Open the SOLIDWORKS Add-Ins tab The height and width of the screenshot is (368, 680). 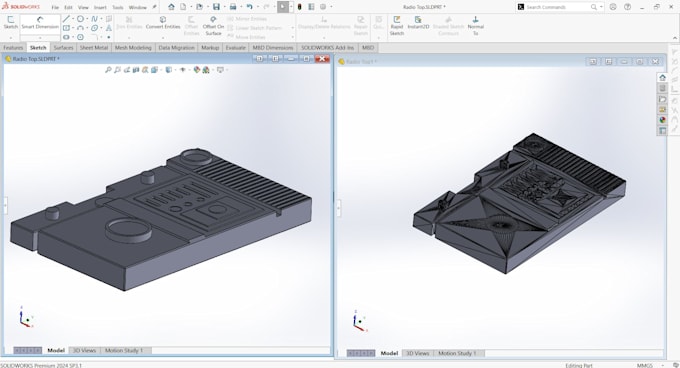[327, 48]
